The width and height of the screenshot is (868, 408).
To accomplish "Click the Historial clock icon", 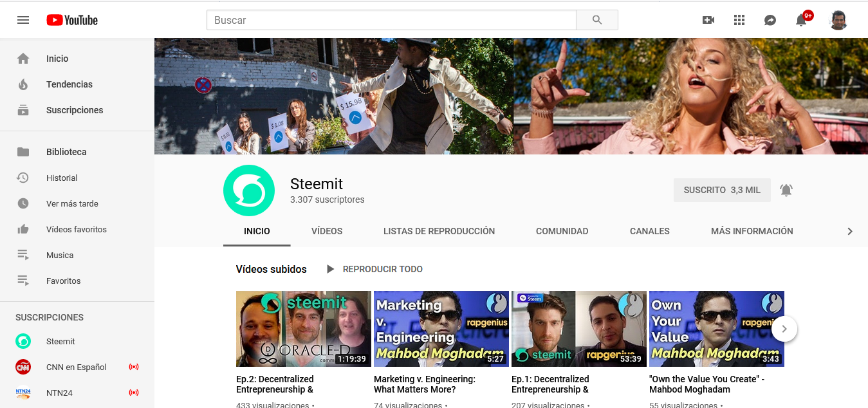I will (23, 178).
